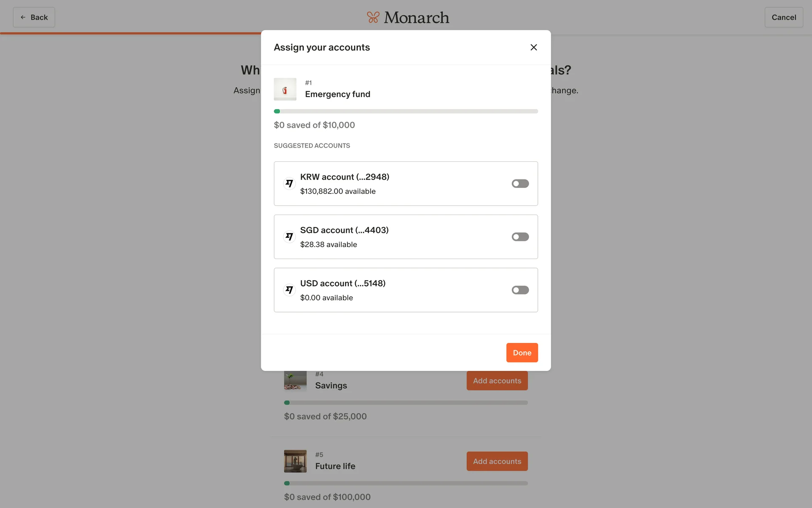Click the SGD account Wise icon
Screen dimensions: 812x508
(289, 237)
